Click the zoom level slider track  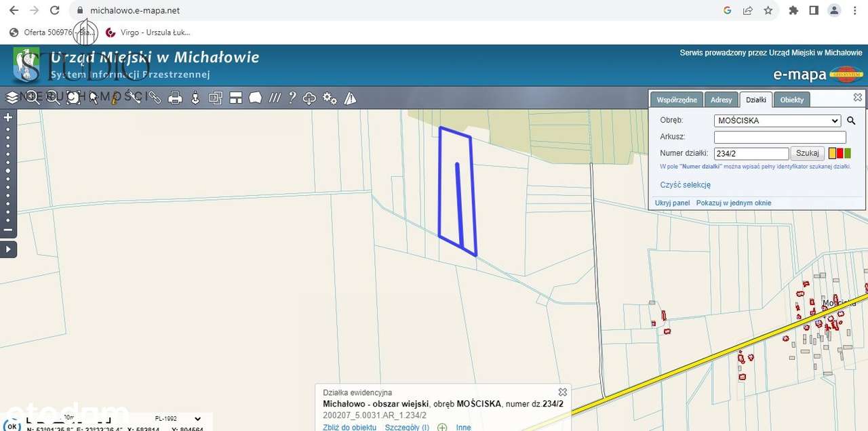8,174
